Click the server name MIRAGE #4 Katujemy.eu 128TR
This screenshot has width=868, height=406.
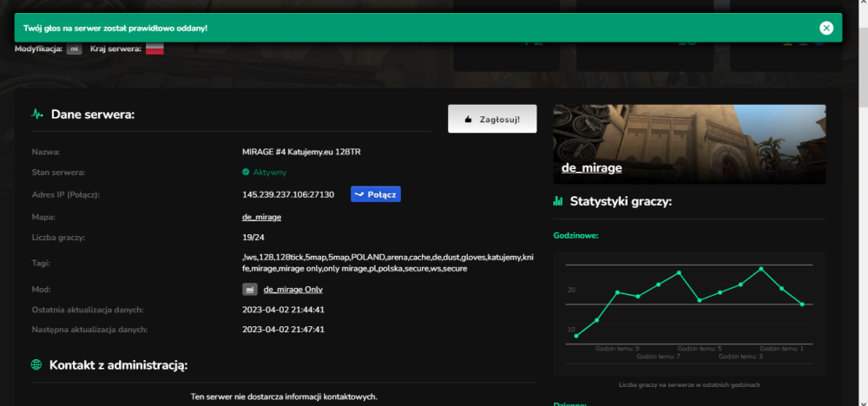pyautogui.click(x=301, y=152)
